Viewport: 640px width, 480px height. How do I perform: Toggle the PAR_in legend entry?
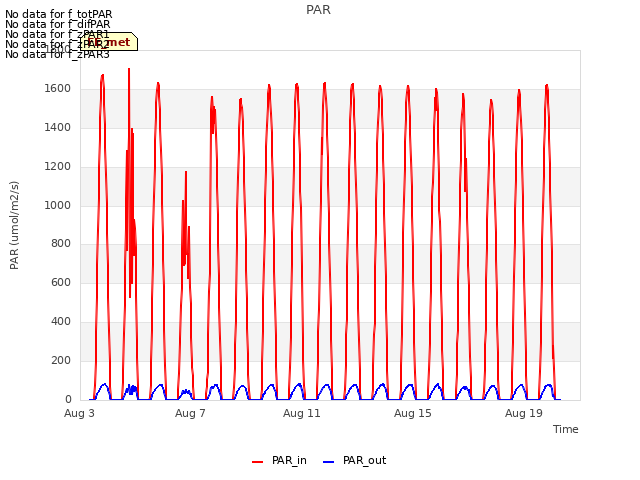pos(280,460)
